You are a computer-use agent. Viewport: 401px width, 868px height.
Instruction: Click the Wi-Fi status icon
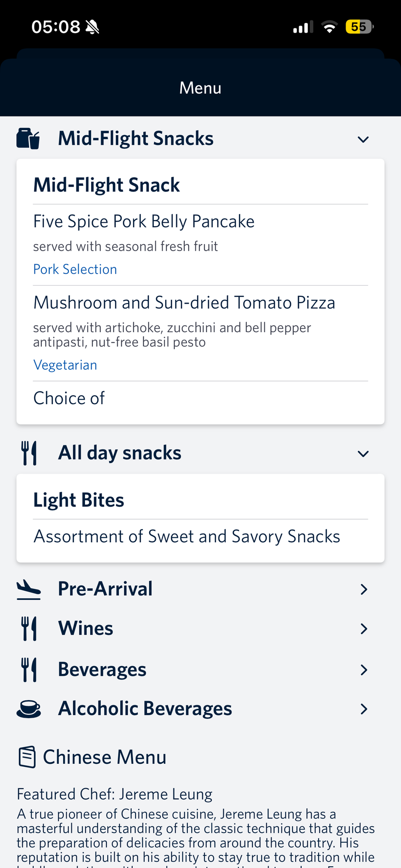[x=330, y=27]
